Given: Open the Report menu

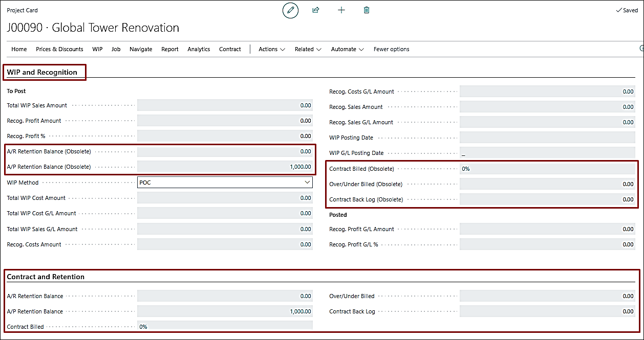Looking at the screenshot, I should coord(170,49).
